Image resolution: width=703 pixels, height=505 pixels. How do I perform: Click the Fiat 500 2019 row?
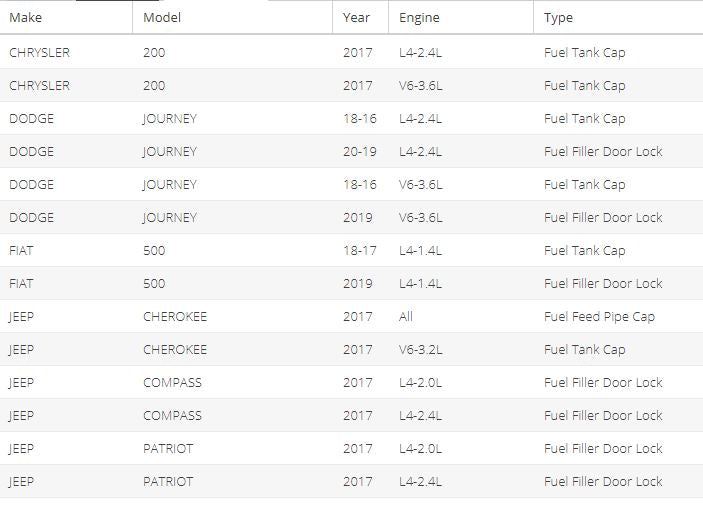click(352, 283)
